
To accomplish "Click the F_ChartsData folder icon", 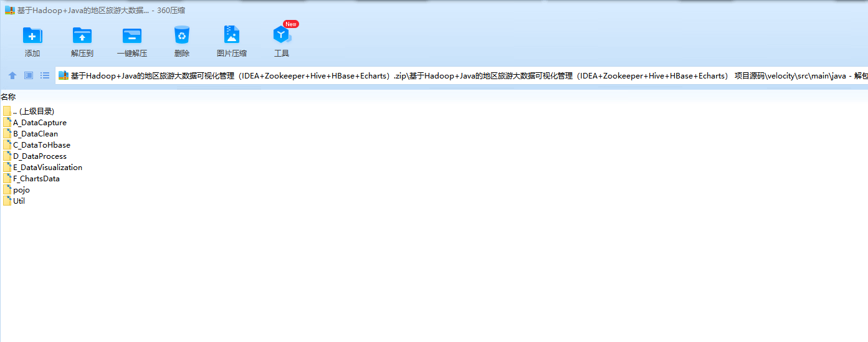I will pos(7,179).
